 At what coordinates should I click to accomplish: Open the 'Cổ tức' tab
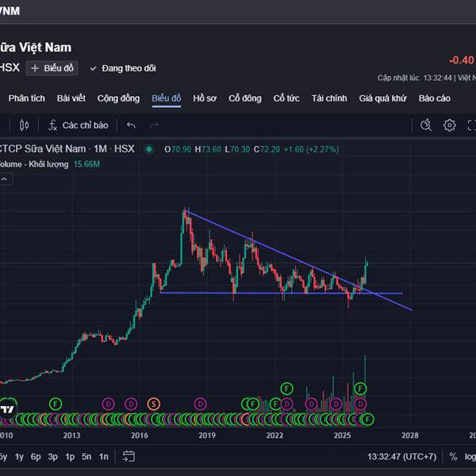pos(286,98)
